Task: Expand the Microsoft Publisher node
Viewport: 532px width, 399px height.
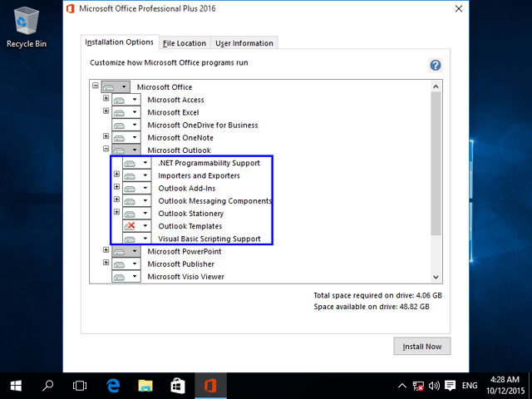Action: point(106,263)
